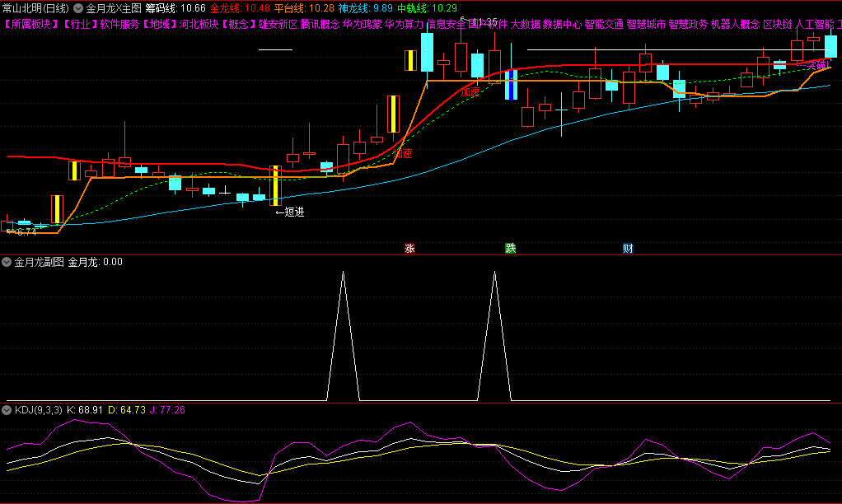Click the 金月龙X主图 indicator name
Image resolution: width=842 pixels, height=504 pixels.
[114, 8]
